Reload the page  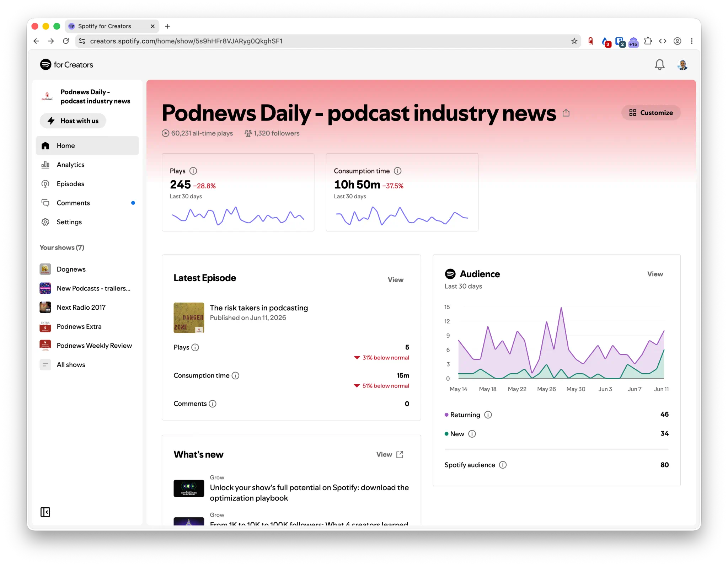tap(66, 41)
